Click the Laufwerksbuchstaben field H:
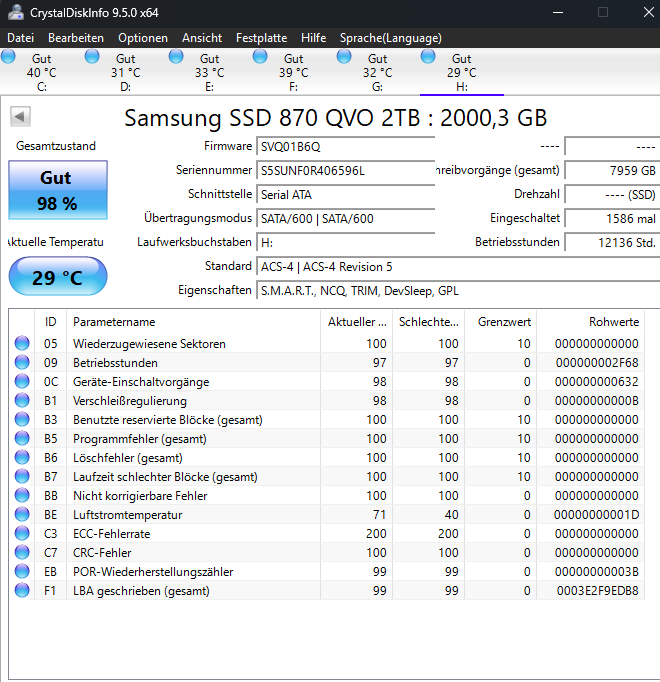The width and height of the screenshot is (660, 682). tap(345, 242)
